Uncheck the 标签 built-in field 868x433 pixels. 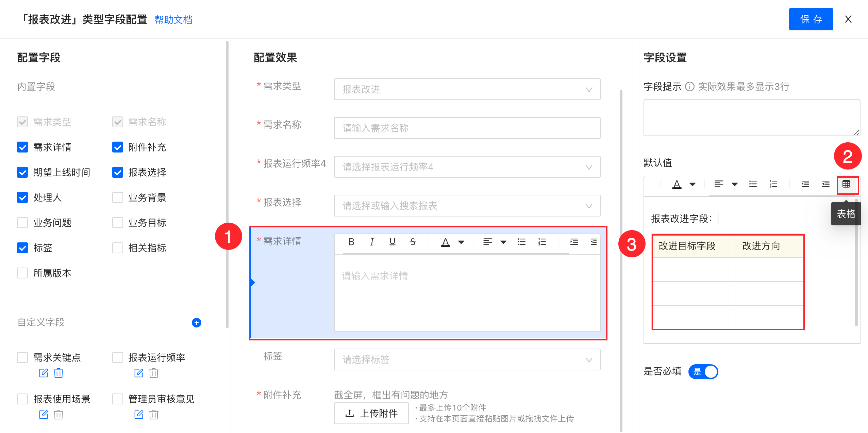point(22,248)
